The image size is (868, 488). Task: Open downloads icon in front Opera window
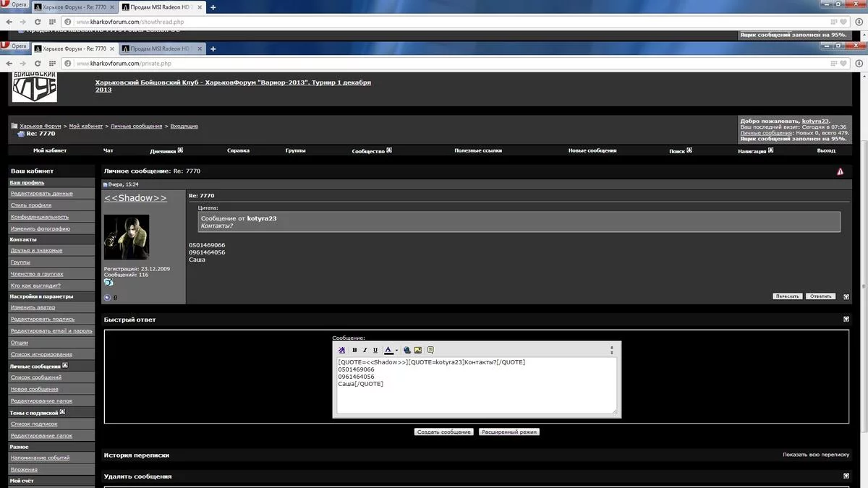pyautogui.click(x=859, y=63)
